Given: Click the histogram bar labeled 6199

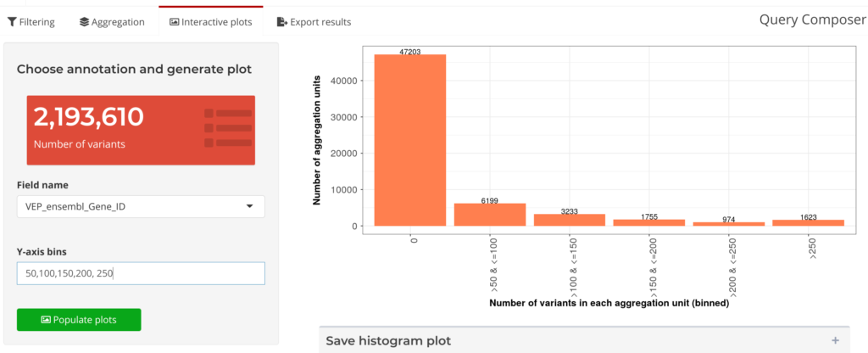Looking at the screenshot, I should coord(490,215).
